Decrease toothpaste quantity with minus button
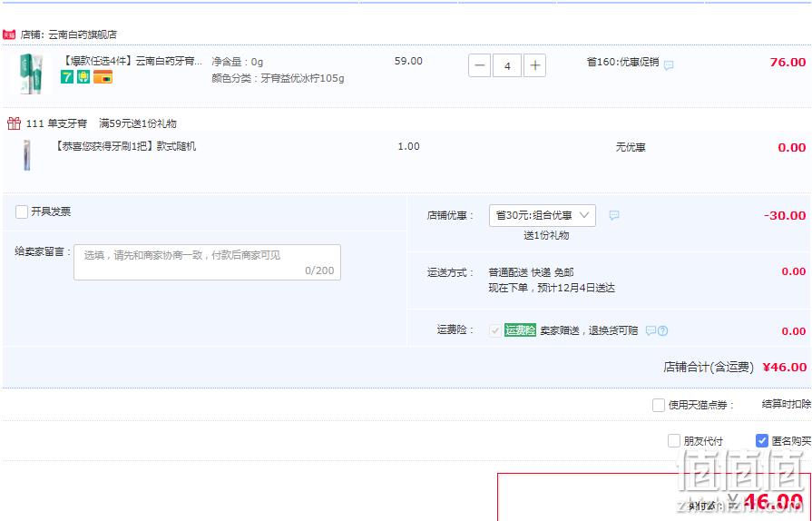Image resolution: width=812 pixels, height=521 pixels. click(x=480, y=65)
